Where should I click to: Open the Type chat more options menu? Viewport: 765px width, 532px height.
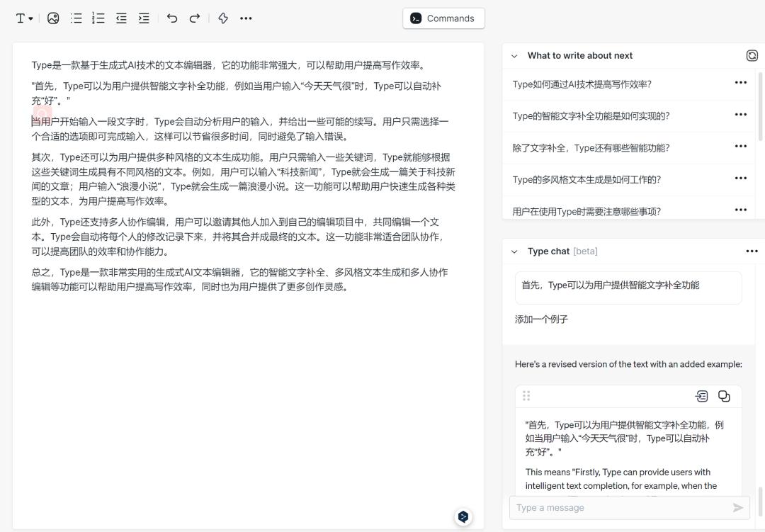coord(752,251)
